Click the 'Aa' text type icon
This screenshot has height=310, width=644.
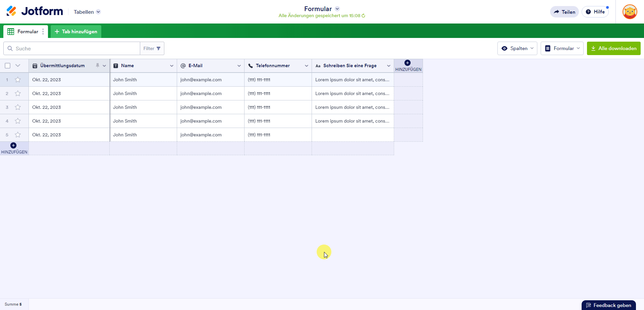318,66
